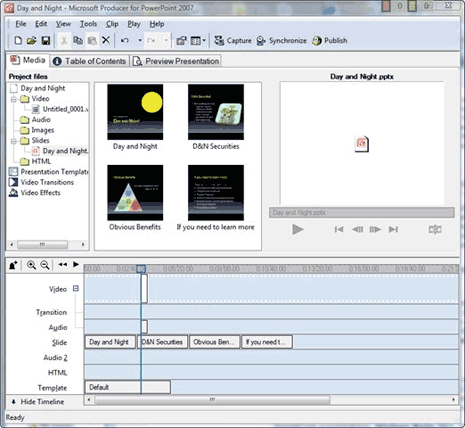
Task: Click Back to start in preview monitor
Action: point(339,229)
